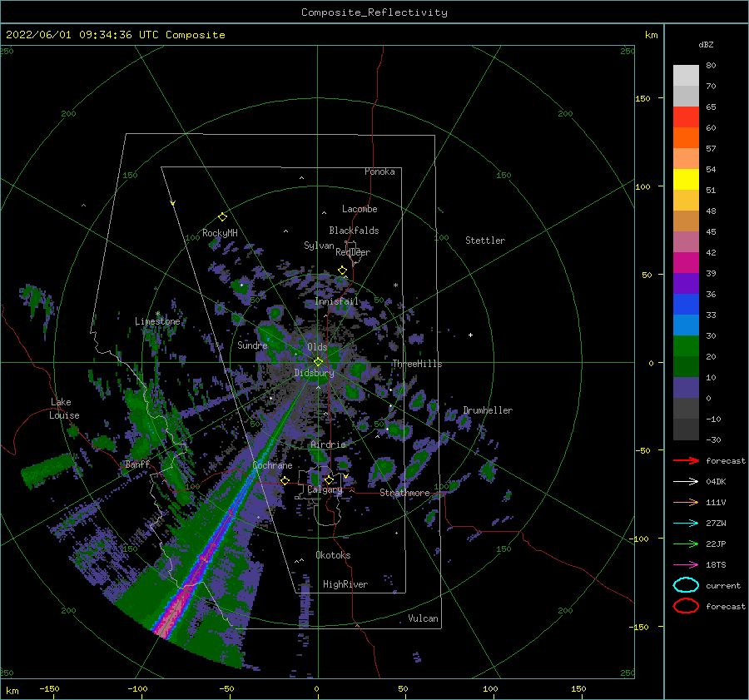Screen dimensions: 749x700
Task: Click the Vulcan label
Action: [x=424, y=618]
